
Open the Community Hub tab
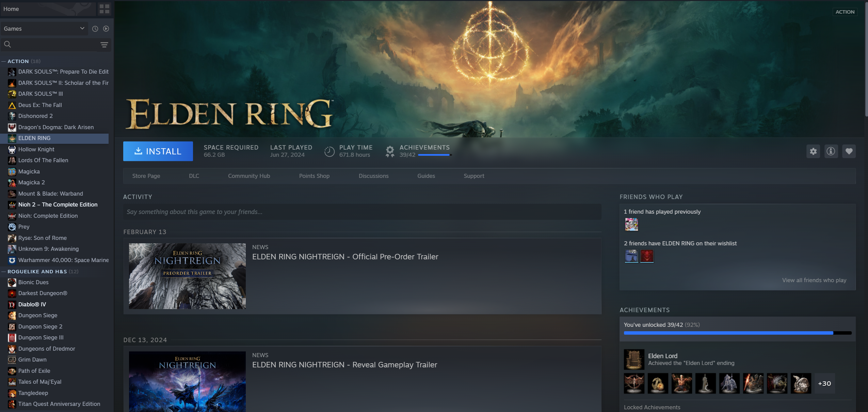tap(249, 176)
